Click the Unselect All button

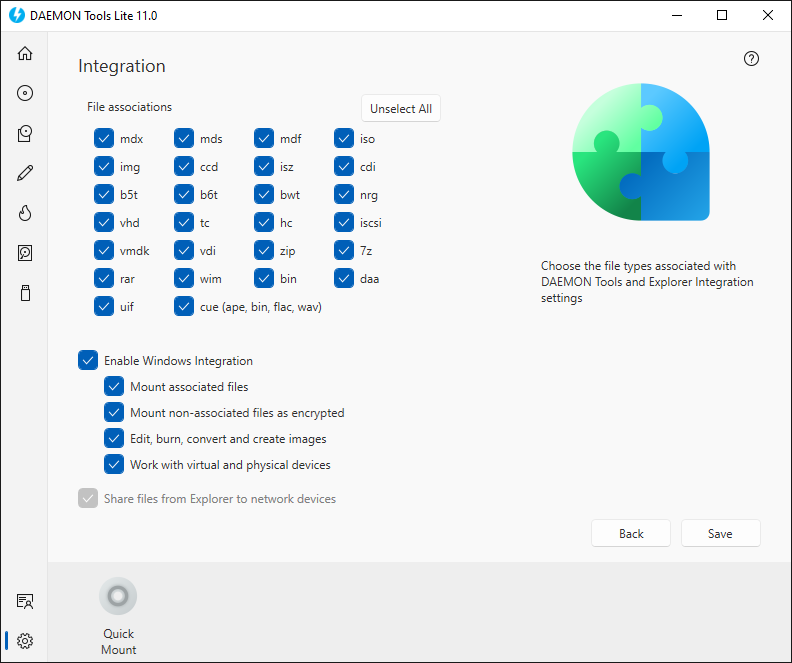click(x=401, y=109)
